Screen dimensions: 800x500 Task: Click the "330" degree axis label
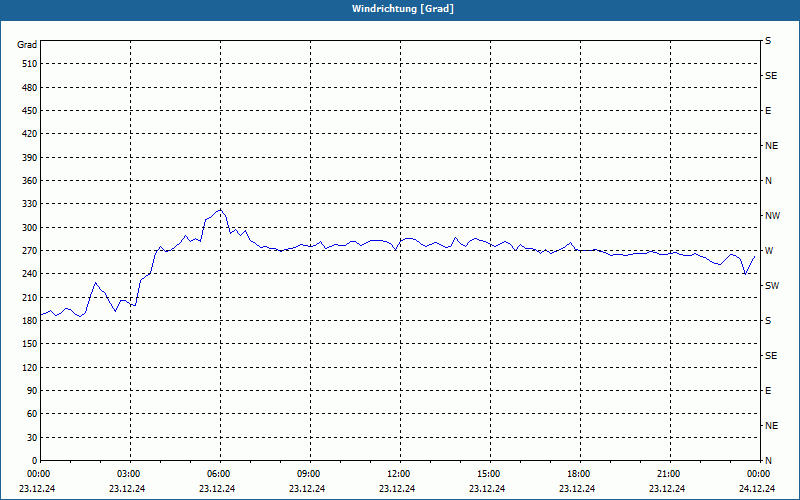pyautogui.click(x=30, y=204)
